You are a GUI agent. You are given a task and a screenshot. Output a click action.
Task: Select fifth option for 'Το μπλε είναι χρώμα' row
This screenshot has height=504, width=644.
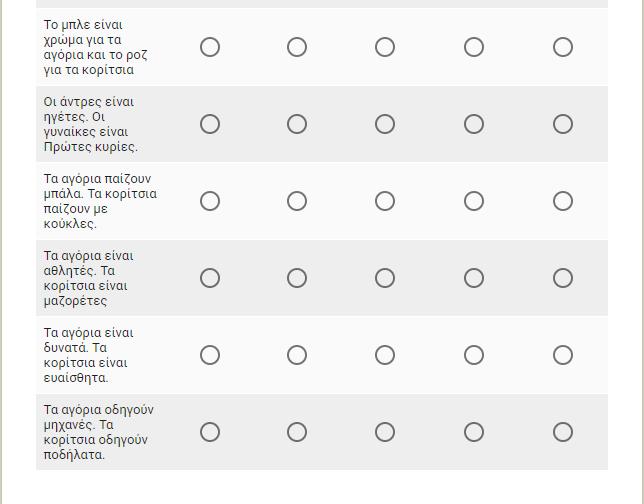click(x=563, y=47)
